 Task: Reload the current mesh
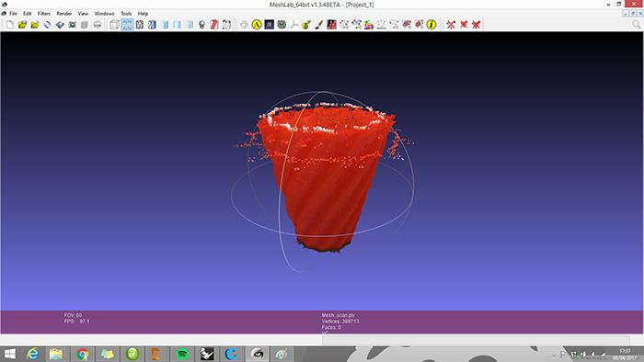47,25
